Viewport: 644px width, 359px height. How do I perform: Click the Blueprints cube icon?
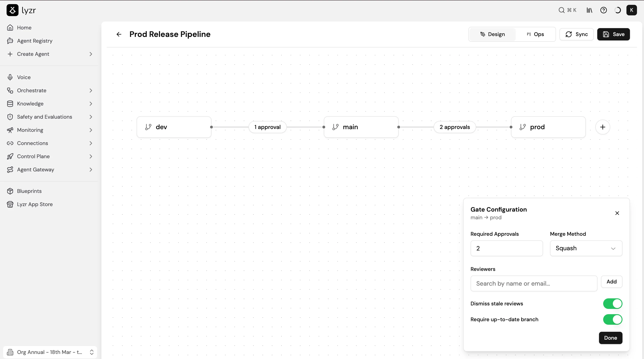tap(10, 191)
